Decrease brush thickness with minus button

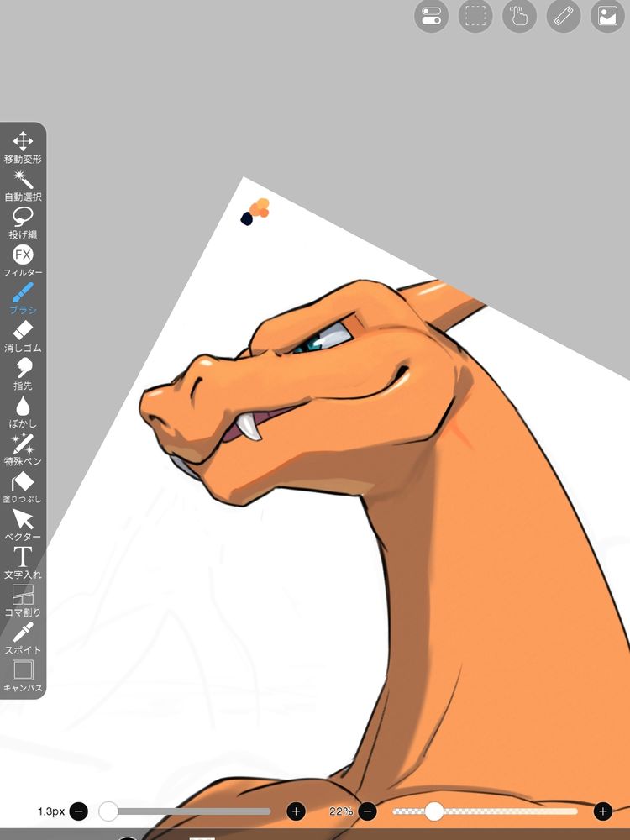79,811
